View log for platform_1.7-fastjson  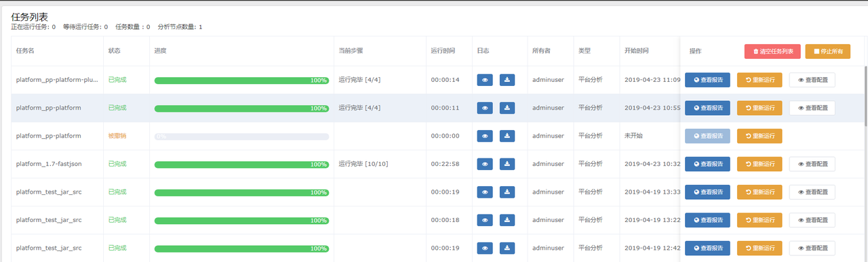485,164
